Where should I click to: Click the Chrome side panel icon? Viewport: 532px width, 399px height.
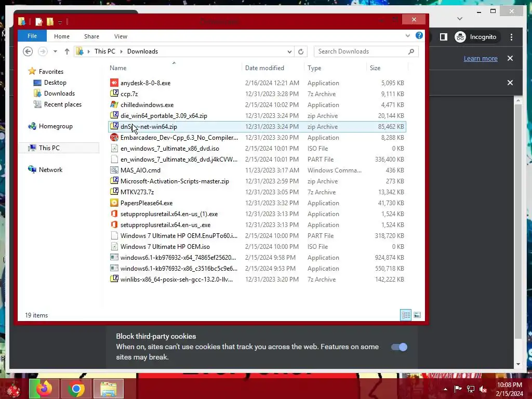(444, 37)
